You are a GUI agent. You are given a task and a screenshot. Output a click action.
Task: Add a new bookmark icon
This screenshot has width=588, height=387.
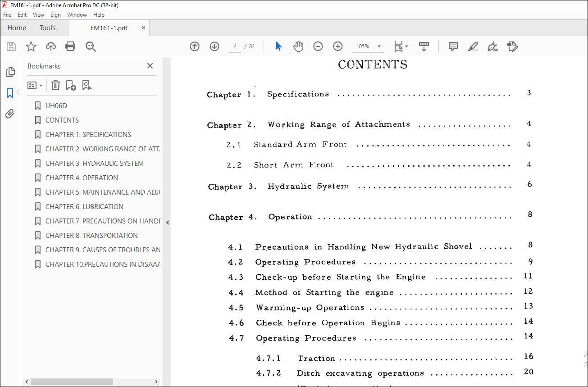71,85
